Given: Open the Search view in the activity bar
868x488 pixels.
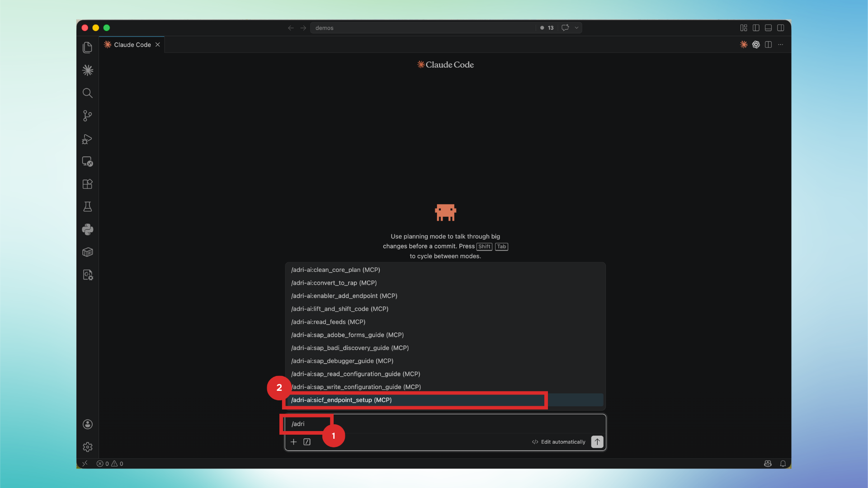Looking at the screenshot, I should coord(87,93).
